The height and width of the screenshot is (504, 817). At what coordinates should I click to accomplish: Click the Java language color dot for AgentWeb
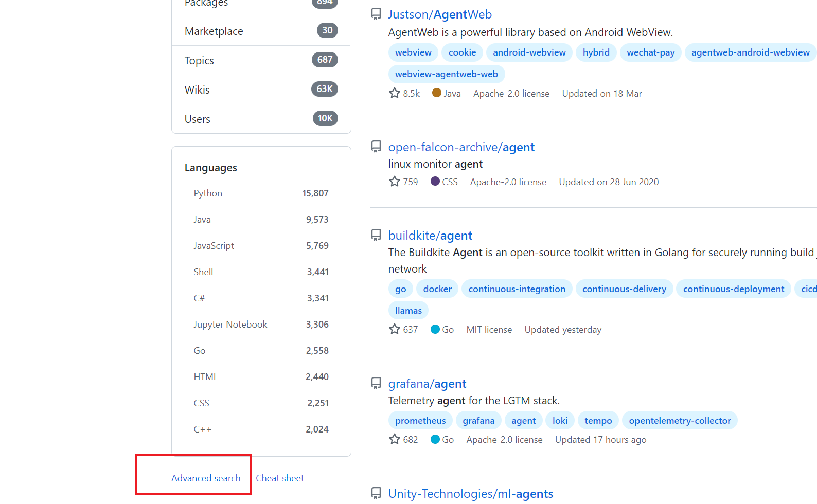click(x=437, y=93)
